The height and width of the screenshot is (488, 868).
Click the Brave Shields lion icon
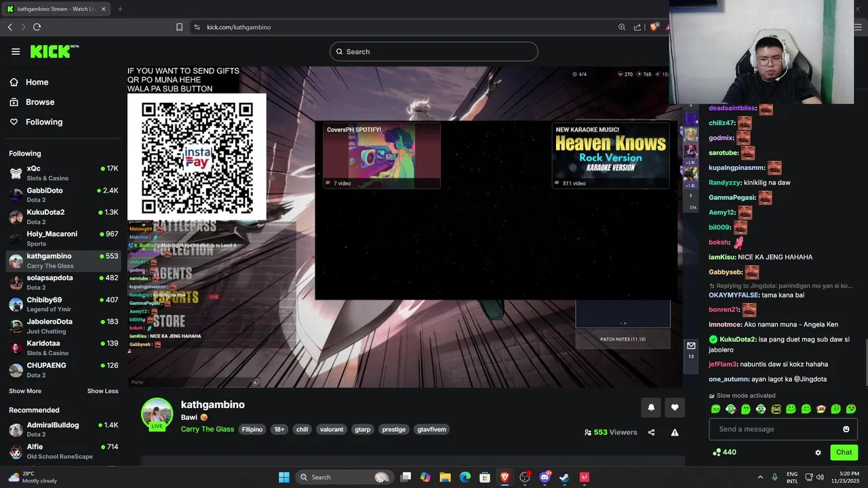tap(654, 27)
